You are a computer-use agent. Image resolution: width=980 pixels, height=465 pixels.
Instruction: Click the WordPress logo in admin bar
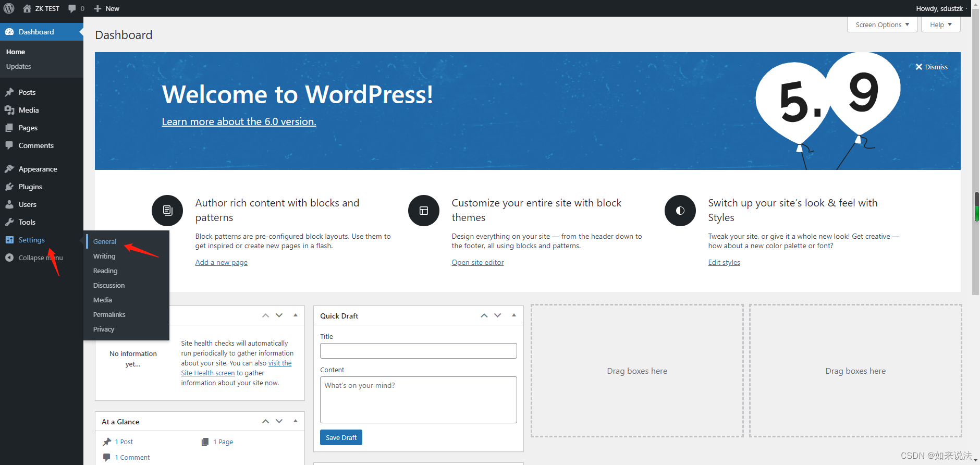[9, 8]
